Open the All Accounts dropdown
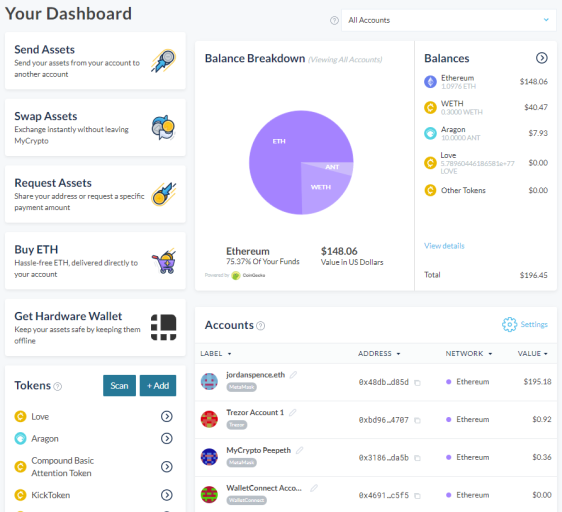The image size is (562, 512). coord(449,20)
